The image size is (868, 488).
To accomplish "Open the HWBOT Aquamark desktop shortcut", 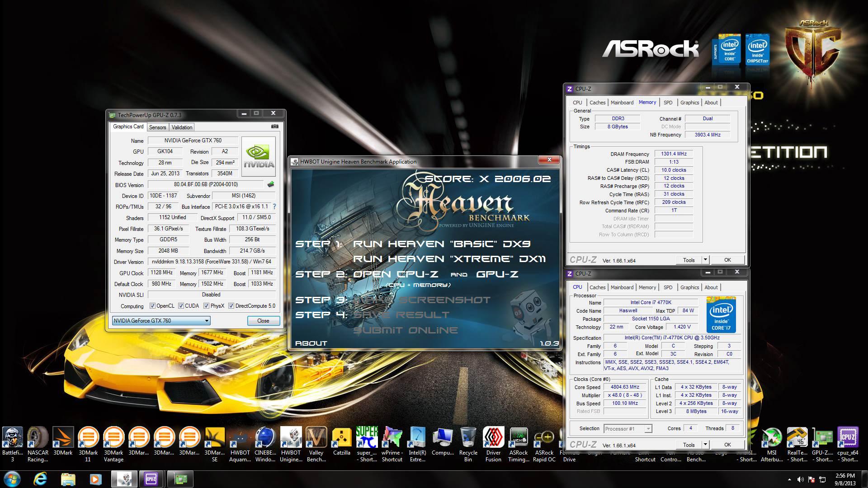I will pyautogui.click(x=240, y=445).
